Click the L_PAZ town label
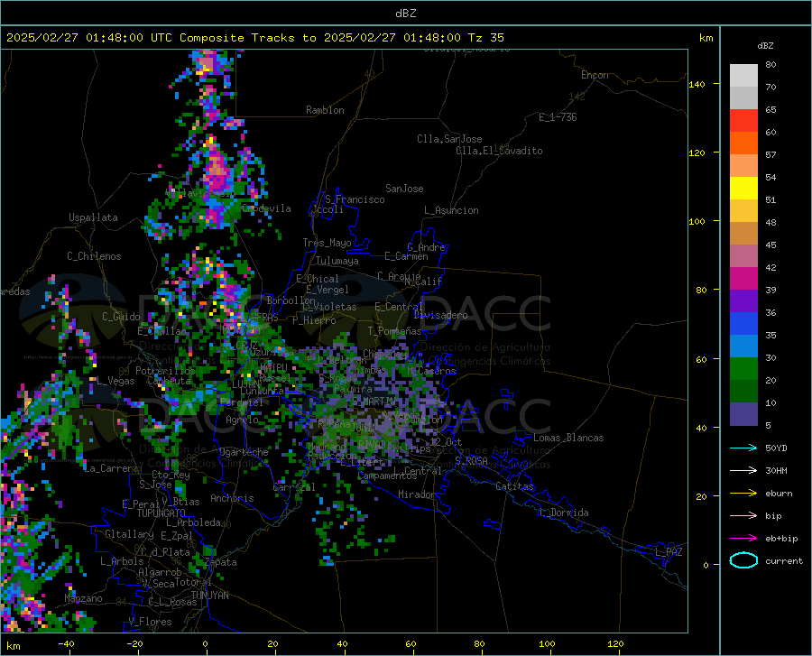This screenshot has height=656, width=812. tap(669, 552)
